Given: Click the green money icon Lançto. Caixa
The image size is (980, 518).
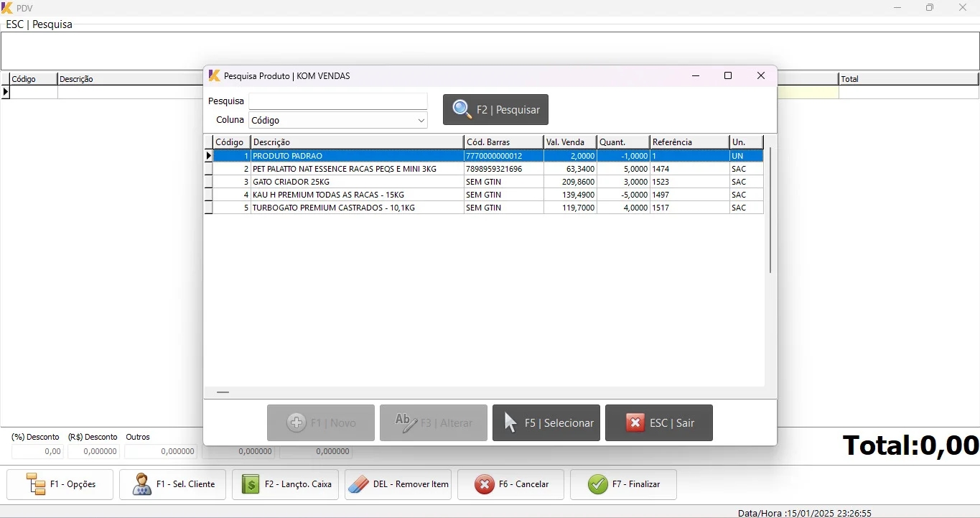Looking at the screenshot, I should click(x=250, y=484).
